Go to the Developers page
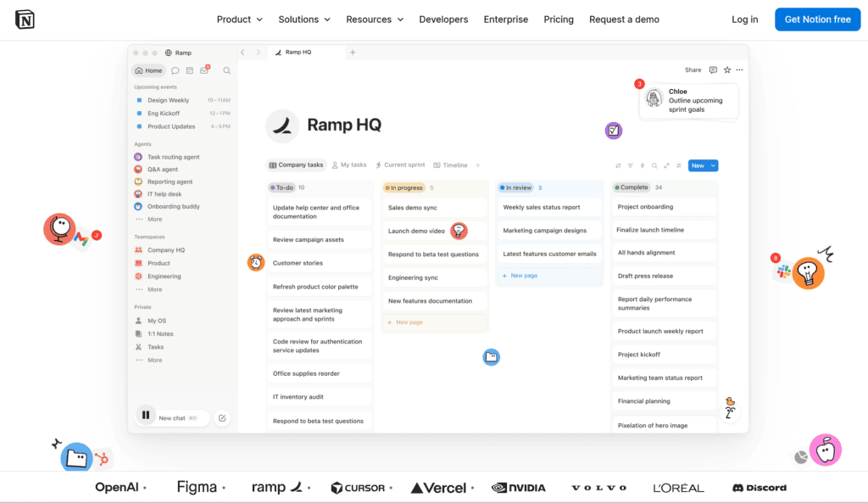Image resolution: width=868 pixels, height=503 pixels. (443, 20)
